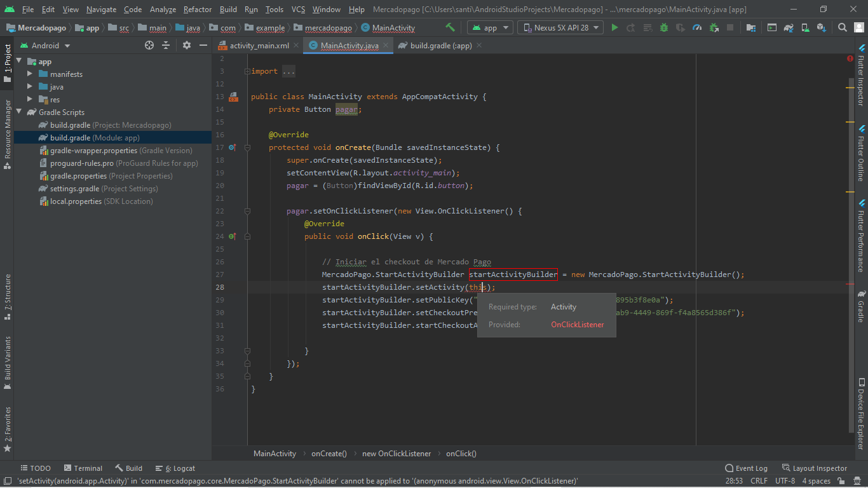Screen dimensions: 868x488
Task: Click the locate target crosshair icon in Project panel
Action: 149,45
